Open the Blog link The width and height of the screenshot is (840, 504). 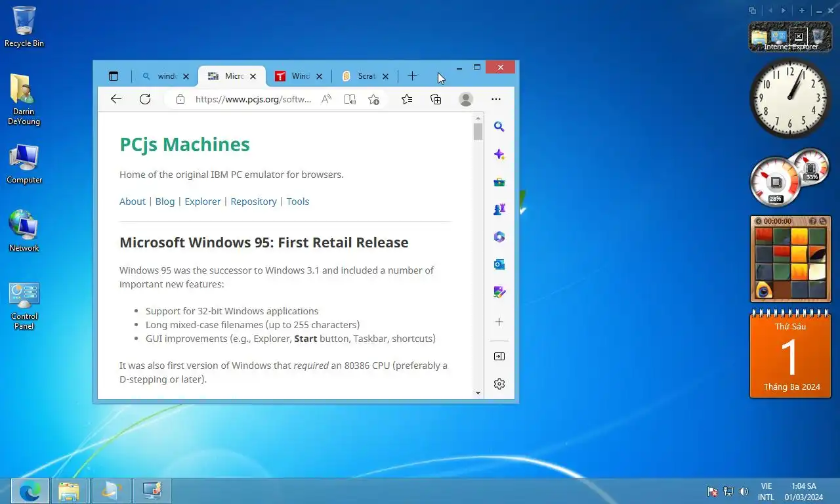click(165, 201)
